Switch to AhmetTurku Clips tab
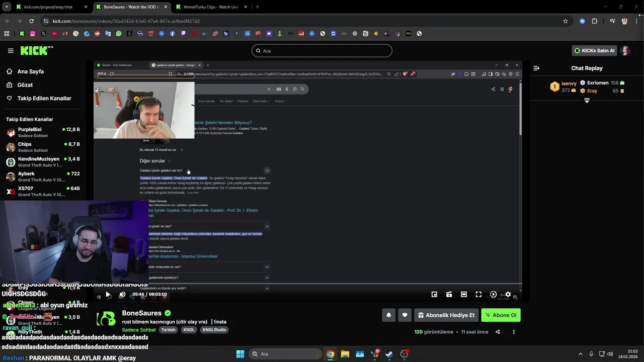Screen dimensions: 644x362 211,7
